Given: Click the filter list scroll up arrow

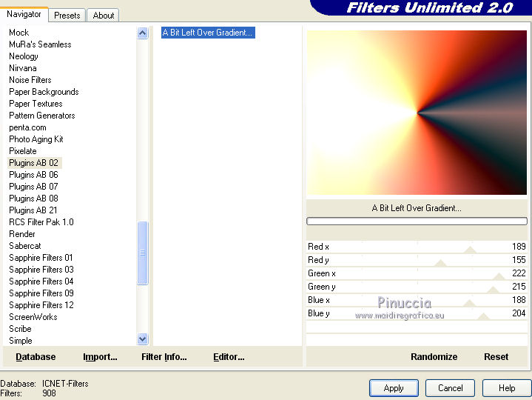Looking at the screenshot, I should 143,33.
